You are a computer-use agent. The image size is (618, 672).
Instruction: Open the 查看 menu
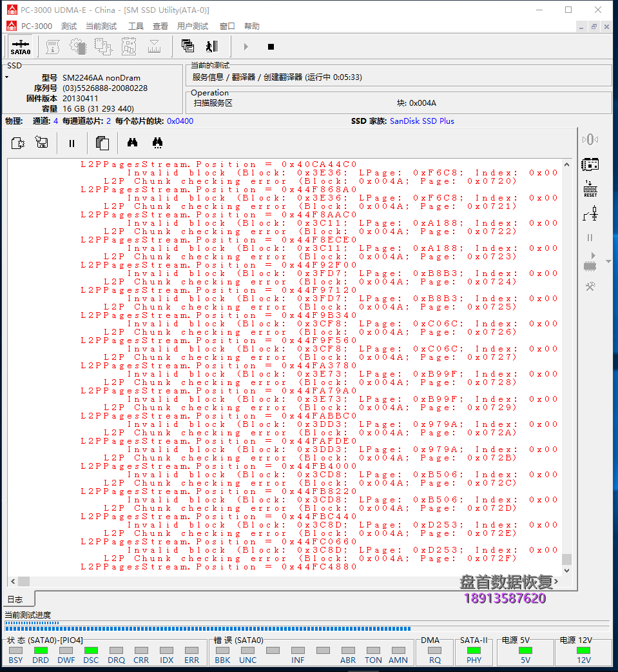point(160,26)
